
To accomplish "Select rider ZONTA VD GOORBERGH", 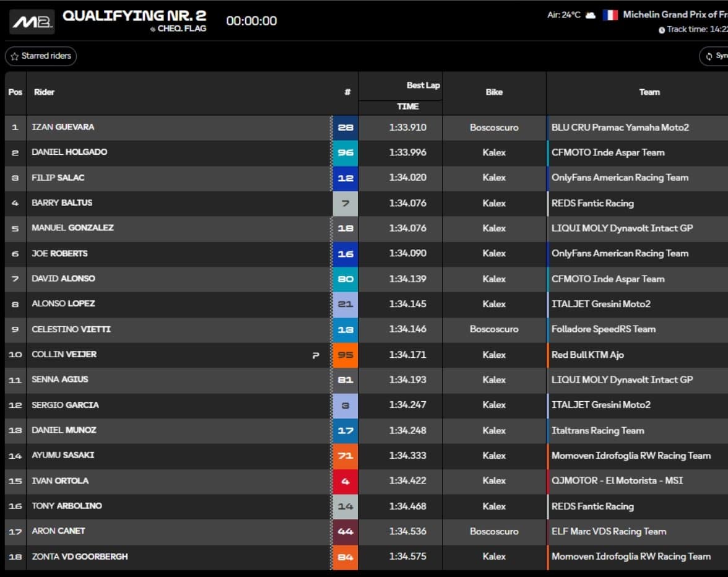I will (80, 556).
